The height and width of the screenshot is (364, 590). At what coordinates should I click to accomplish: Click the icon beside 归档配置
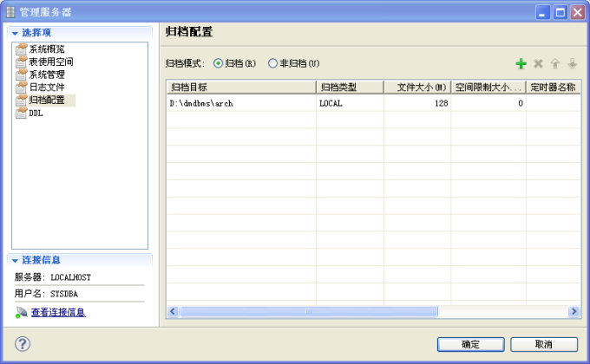[22, 100]
